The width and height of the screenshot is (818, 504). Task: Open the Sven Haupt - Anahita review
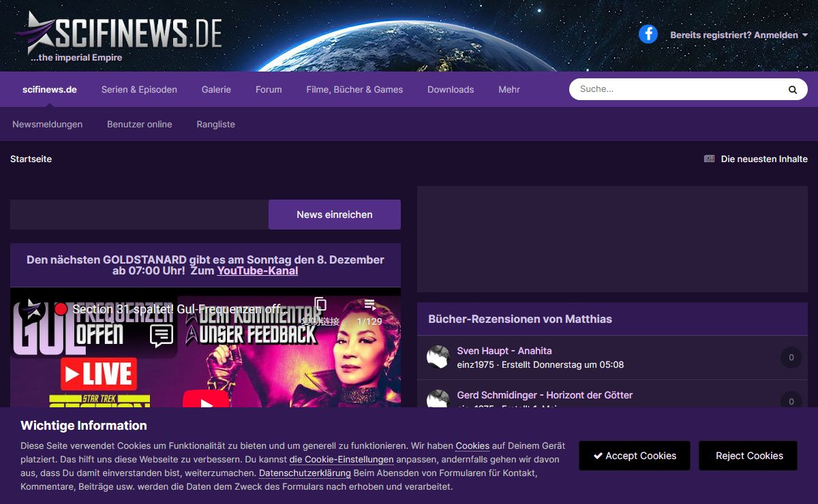504,351
